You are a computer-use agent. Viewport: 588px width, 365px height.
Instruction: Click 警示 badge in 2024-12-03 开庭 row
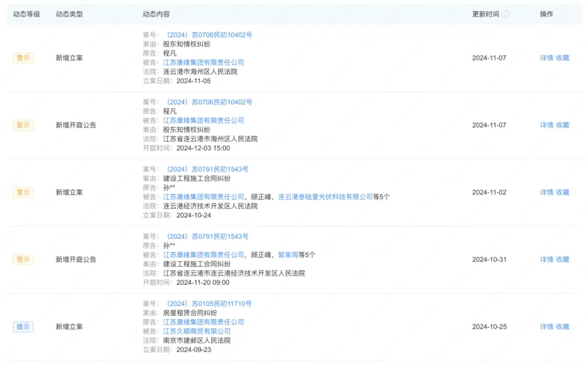[x=23, y=125]
